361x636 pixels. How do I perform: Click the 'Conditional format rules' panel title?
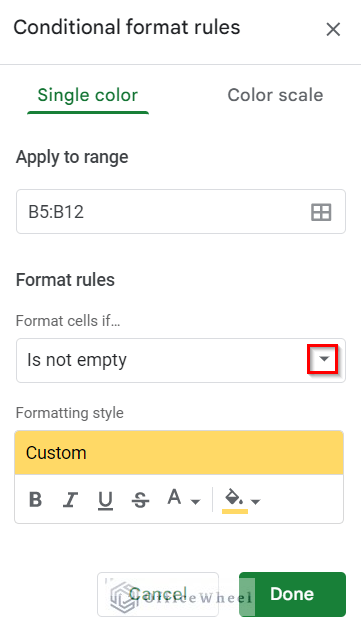pyautogui.click(x=127, y=28)
